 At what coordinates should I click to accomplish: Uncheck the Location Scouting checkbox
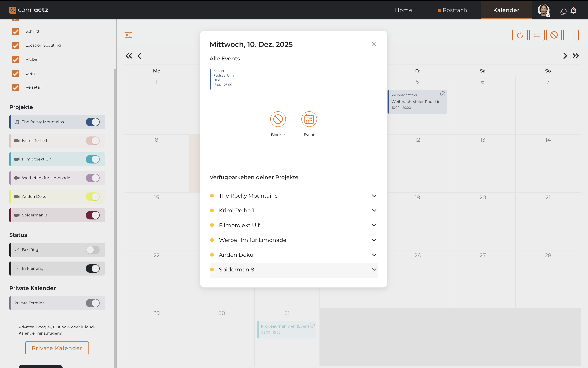(x=16, y=45)
